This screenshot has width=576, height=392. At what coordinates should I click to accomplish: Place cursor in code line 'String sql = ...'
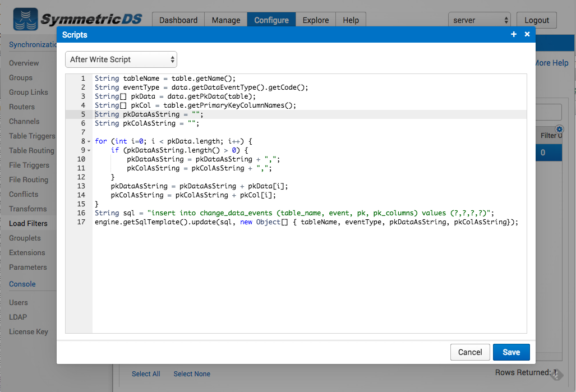tap(294, 213)
